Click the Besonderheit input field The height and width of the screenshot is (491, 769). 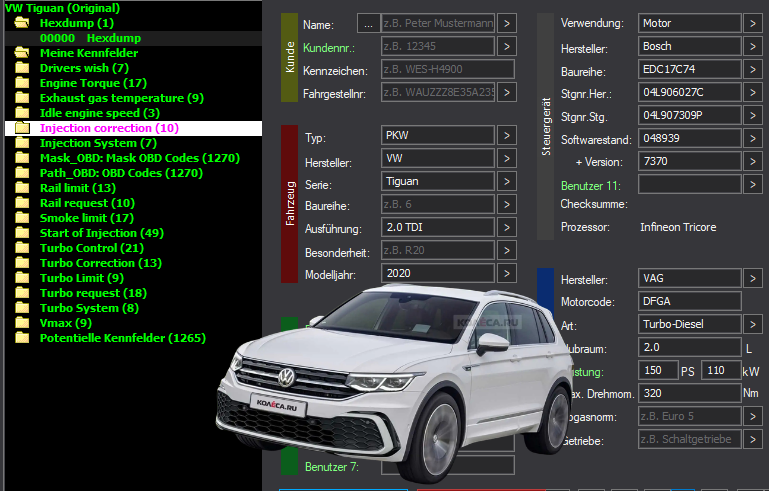pos(437,250)
